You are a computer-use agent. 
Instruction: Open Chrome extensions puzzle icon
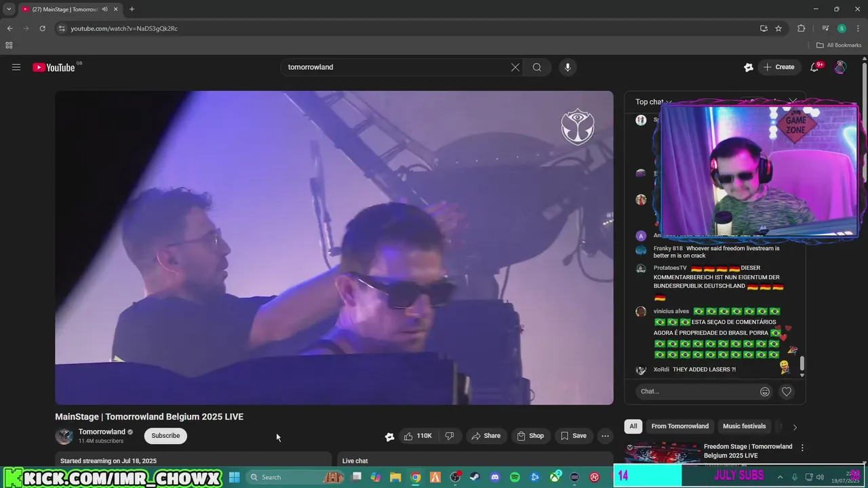801,28
